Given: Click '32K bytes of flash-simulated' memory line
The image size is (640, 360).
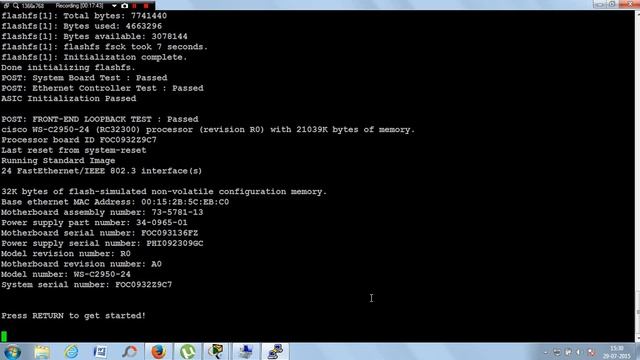Looking at the screenshot, I should [164, 191].
